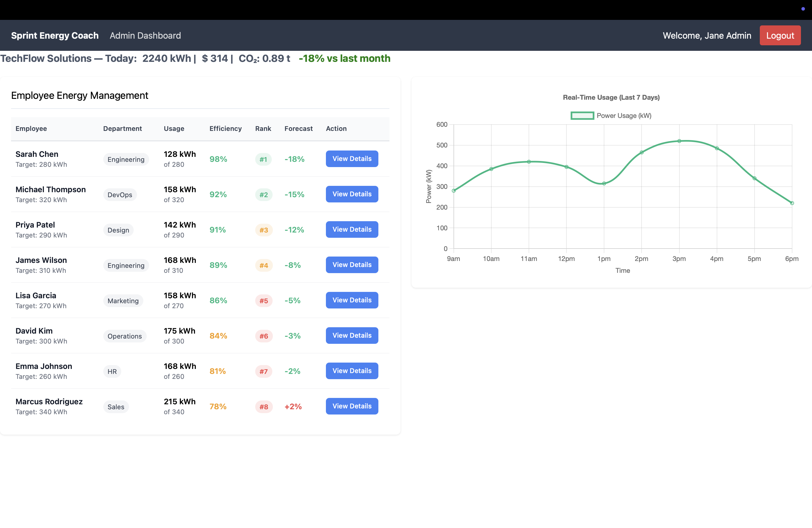View details for Priya Patel
This screenshot has height=528, width=812.
(352, 229)
